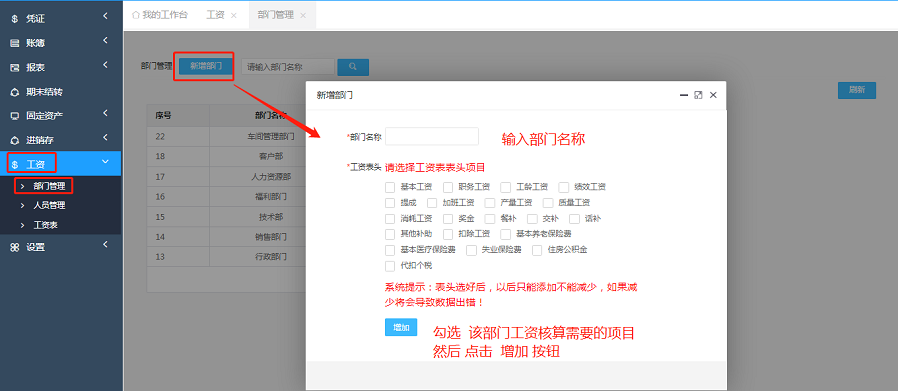The width and height of the screenshot is (898, 391).
Task: Focus the 部门名称 input field in dialog
Action: coord(432,136)
